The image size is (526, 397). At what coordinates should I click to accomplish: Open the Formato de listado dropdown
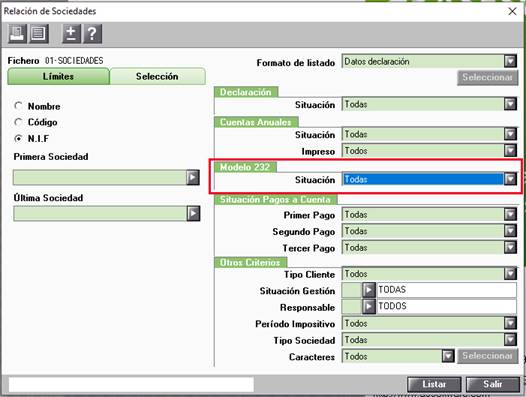click(x=510, y=61)
